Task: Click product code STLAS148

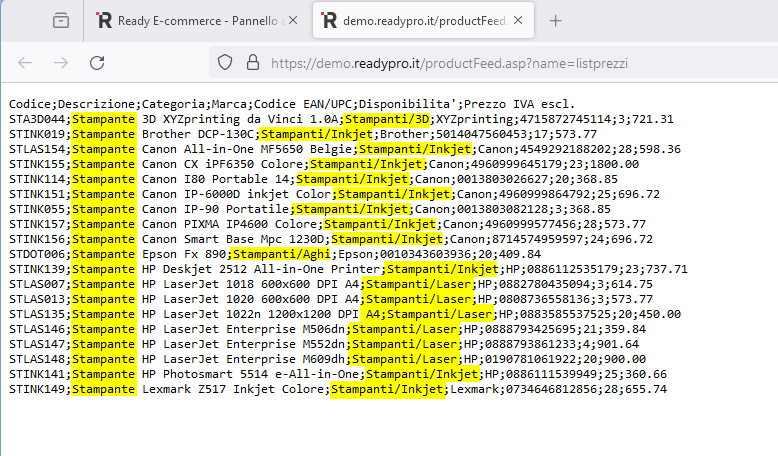Action: tap(37, 359)
